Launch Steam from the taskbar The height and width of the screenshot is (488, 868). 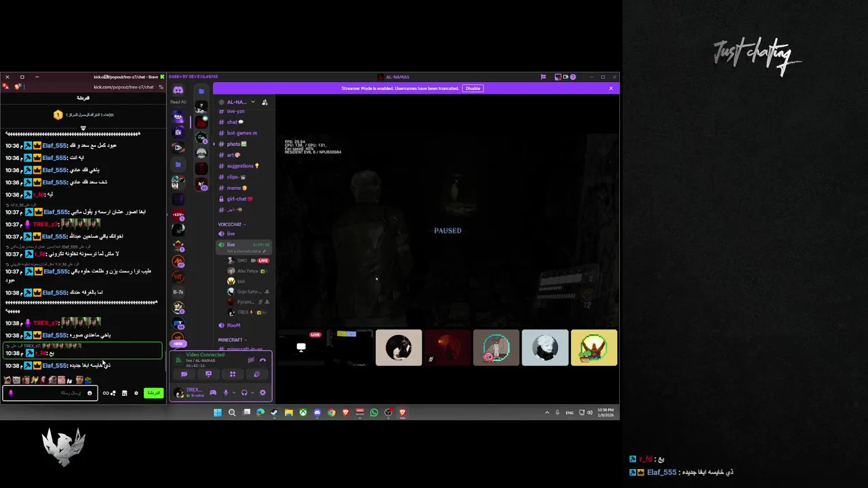pyautogui.click(x=275, y=412)
